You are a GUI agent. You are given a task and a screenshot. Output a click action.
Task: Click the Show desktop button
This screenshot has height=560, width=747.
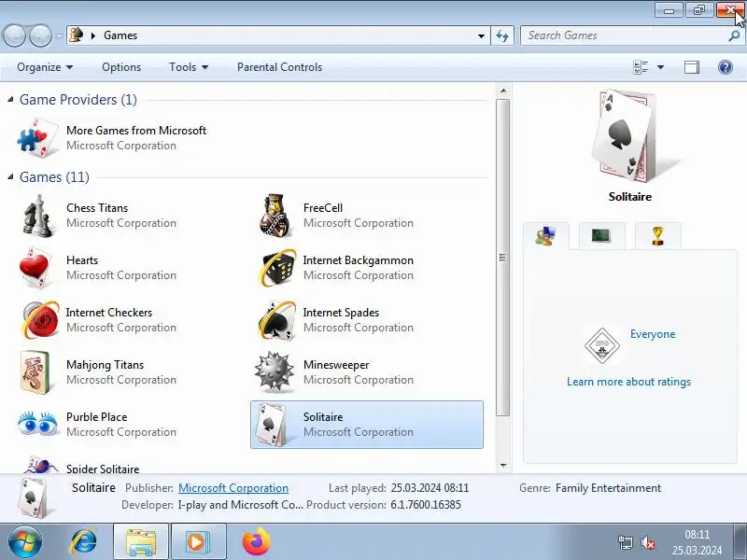point(740,542)
